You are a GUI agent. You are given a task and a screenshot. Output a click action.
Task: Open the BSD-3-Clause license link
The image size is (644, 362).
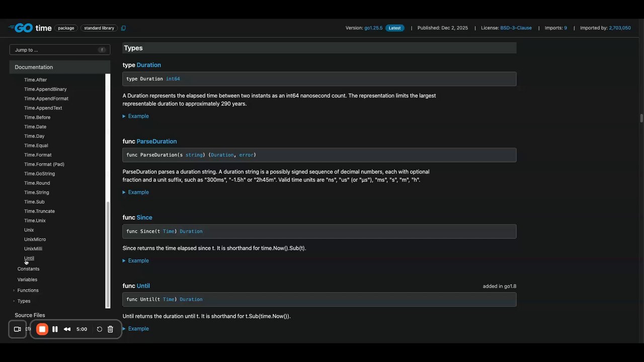click(516, 28)
